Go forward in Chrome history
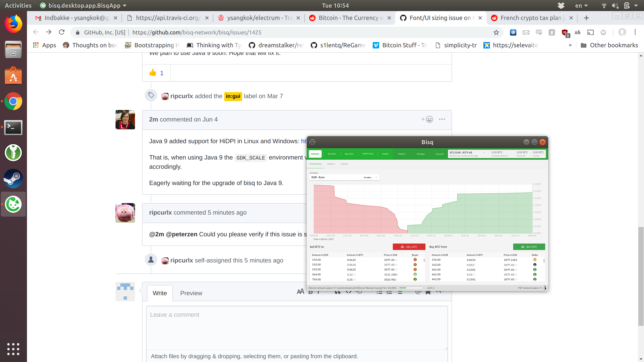This screenshot has height=362, width=644. click(49, 32)
